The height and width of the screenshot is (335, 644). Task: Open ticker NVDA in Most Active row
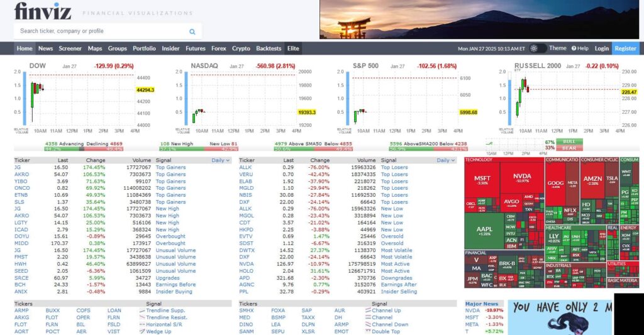(x=247, y=264)
